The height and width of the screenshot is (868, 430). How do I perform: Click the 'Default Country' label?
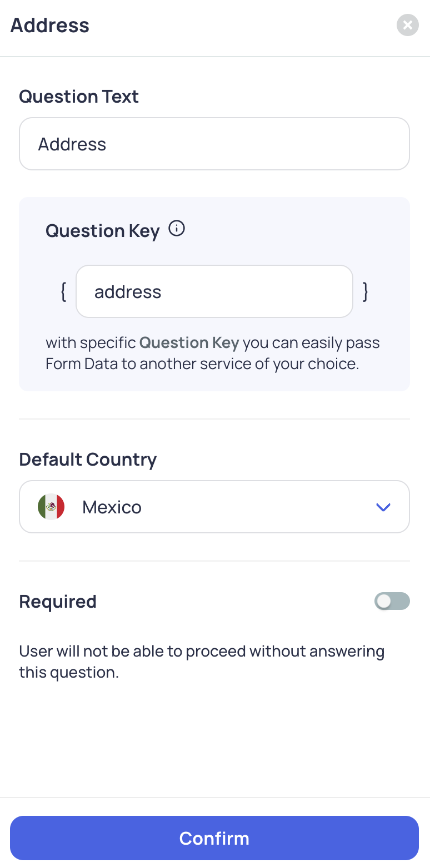coord(88,460)
